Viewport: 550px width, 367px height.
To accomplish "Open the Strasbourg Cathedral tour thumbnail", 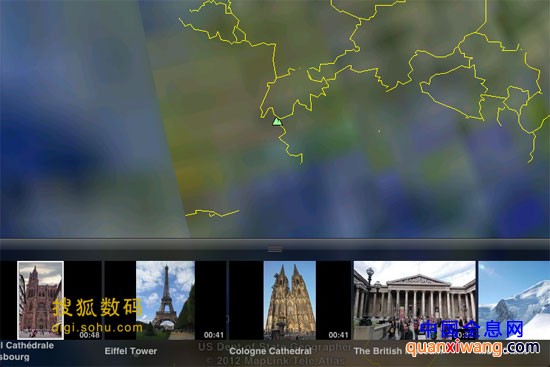I will (41, 300).
